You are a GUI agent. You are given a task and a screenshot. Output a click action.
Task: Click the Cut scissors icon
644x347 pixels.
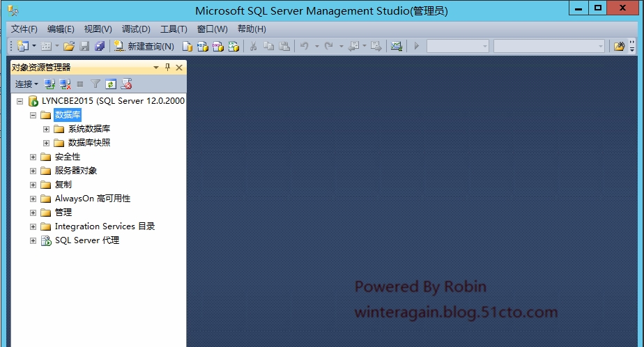point(254,46)
